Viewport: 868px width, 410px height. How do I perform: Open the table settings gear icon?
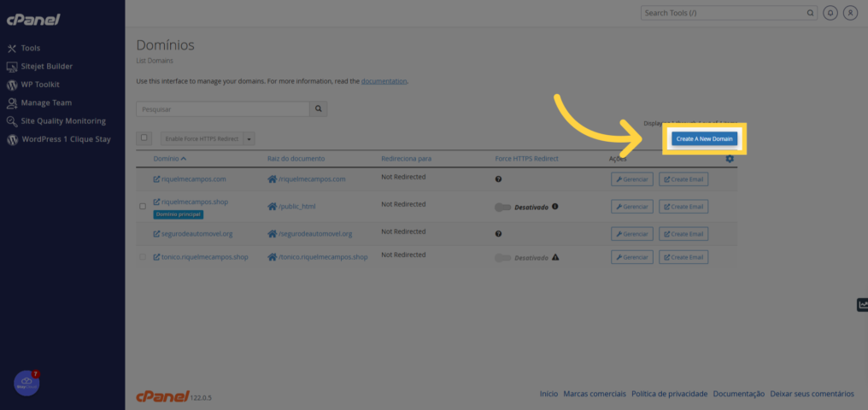[x=730, y=159]
